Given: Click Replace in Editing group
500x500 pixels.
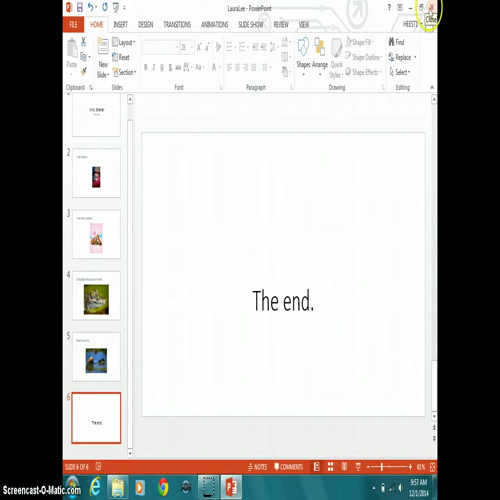Looking at the screenshot, I should [x=403, y=57].
